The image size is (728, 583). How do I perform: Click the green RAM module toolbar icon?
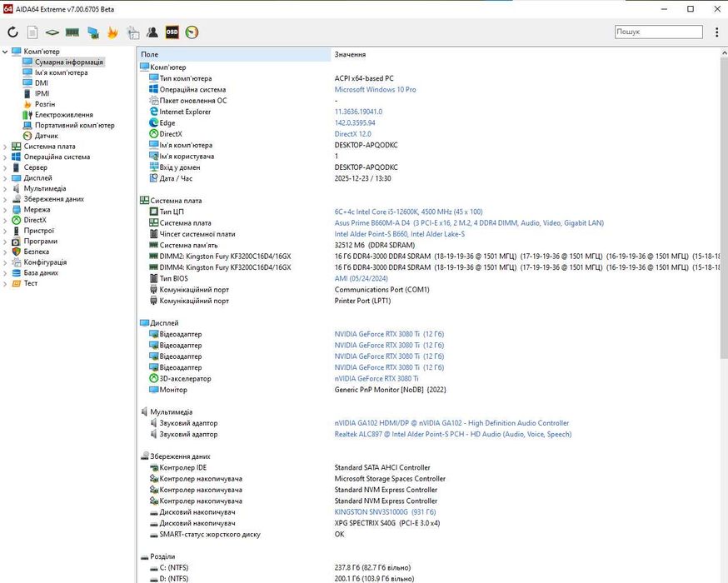tap(72, 32)
